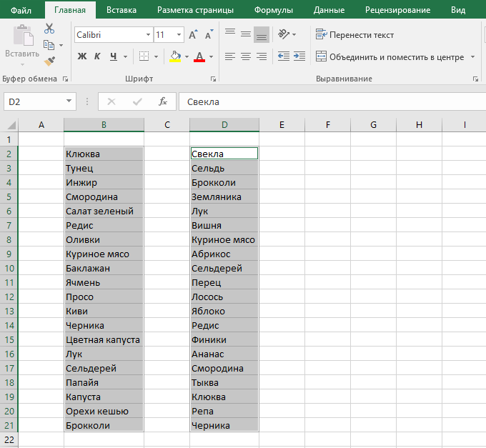Select row 10 header
This screenshot has width=486, height=448.
9,268
